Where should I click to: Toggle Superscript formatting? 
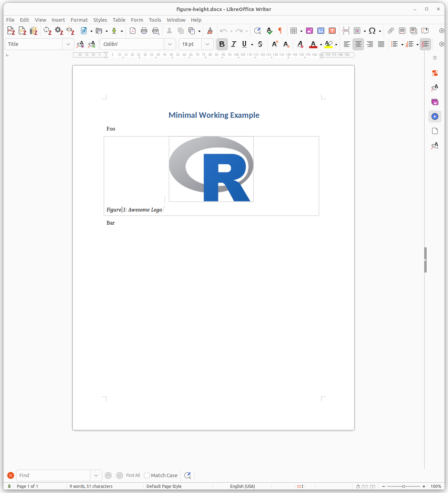[275, 44]
